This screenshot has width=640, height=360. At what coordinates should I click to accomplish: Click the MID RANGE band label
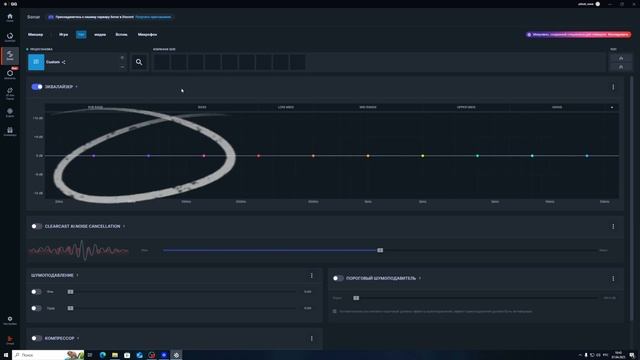pyautogui.click(x=368, y=107)
